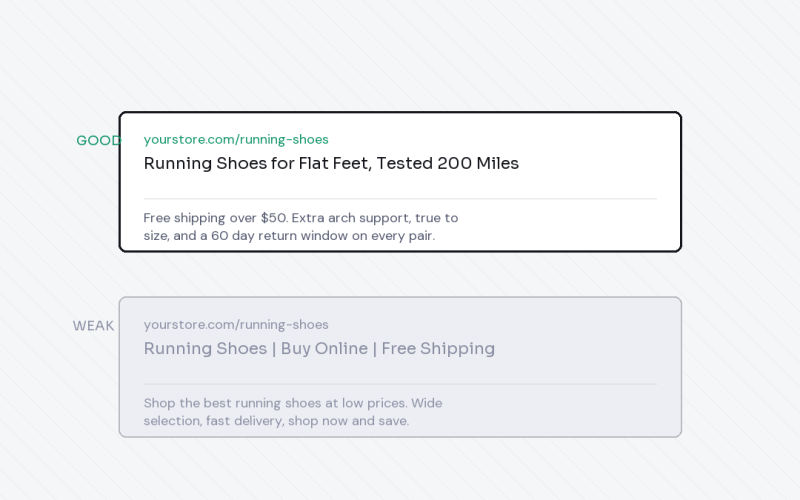The height and width of the screenshot is (500, 800).
Task: Click the green GOOD label
Action: click(98, 140)
